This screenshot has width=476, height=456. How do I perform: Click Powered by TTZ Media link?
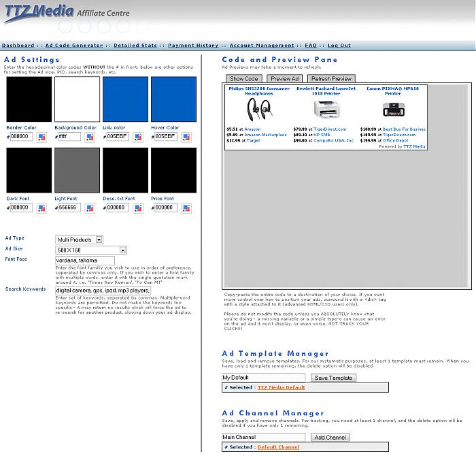click(414, 146)
